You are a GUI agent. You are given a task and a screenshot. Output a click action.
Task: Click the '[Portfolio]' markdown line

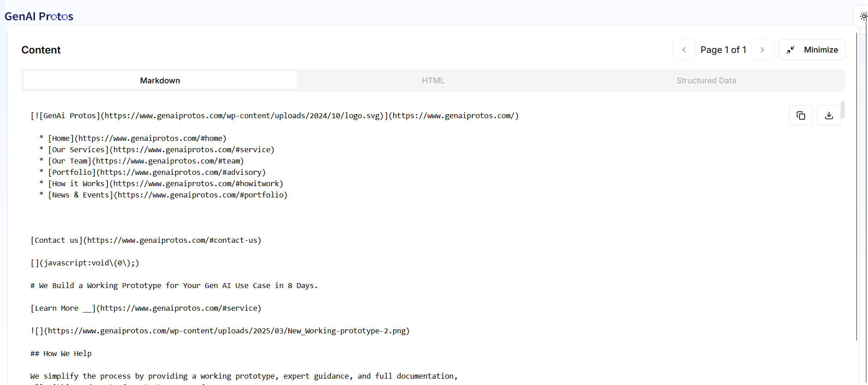point(157,172)
